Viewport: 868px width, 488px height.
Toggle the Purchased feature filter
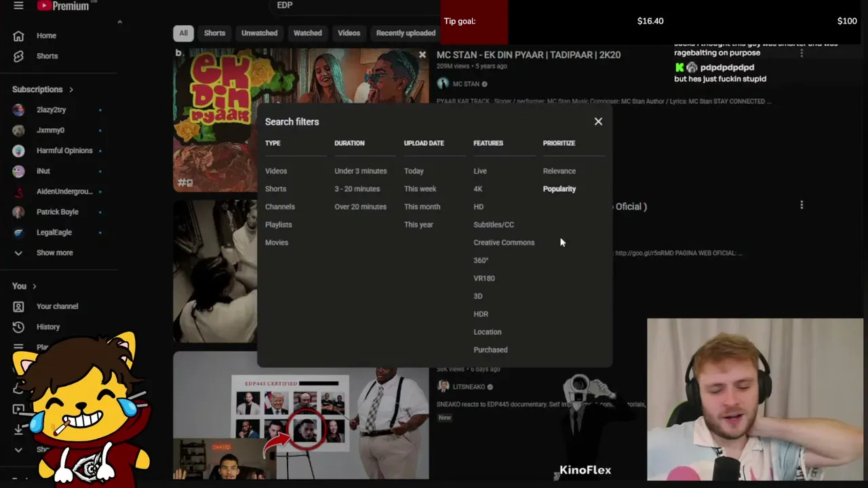coord(490,350)
